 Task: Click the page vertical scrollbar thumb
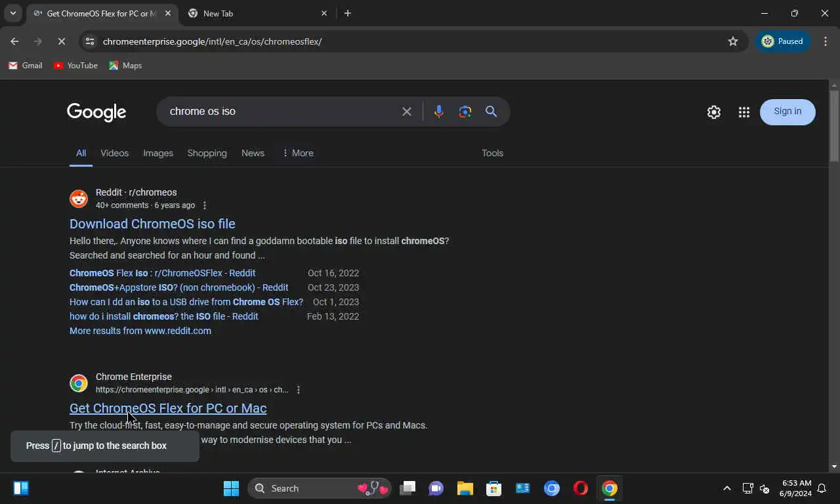tap(834, 125)
